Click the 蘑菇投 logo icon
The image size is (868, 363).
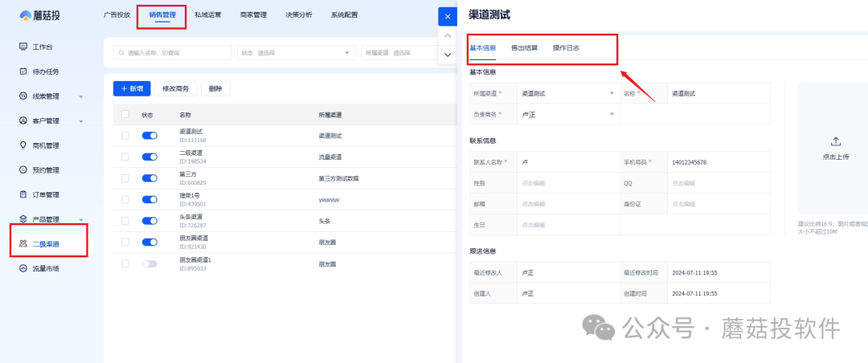(x=26, y=15)
